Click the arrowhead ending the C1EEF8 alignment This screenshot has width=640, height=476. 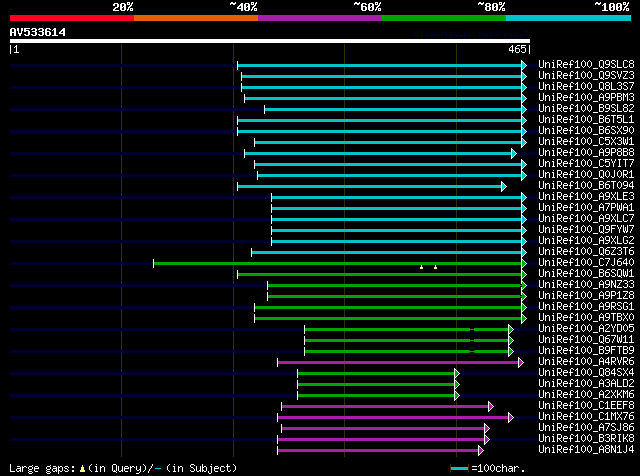(x=491, y=407)
